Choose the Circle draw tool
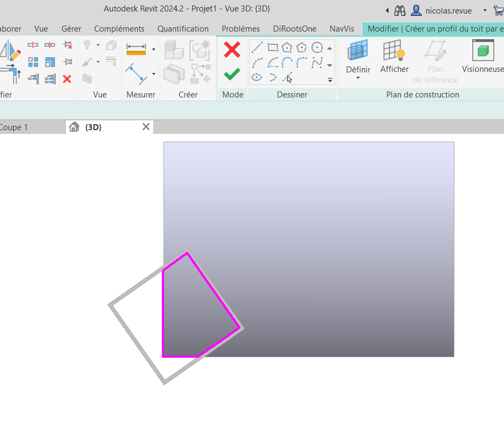This screenshot has width=504, height=428. point(317,48)
